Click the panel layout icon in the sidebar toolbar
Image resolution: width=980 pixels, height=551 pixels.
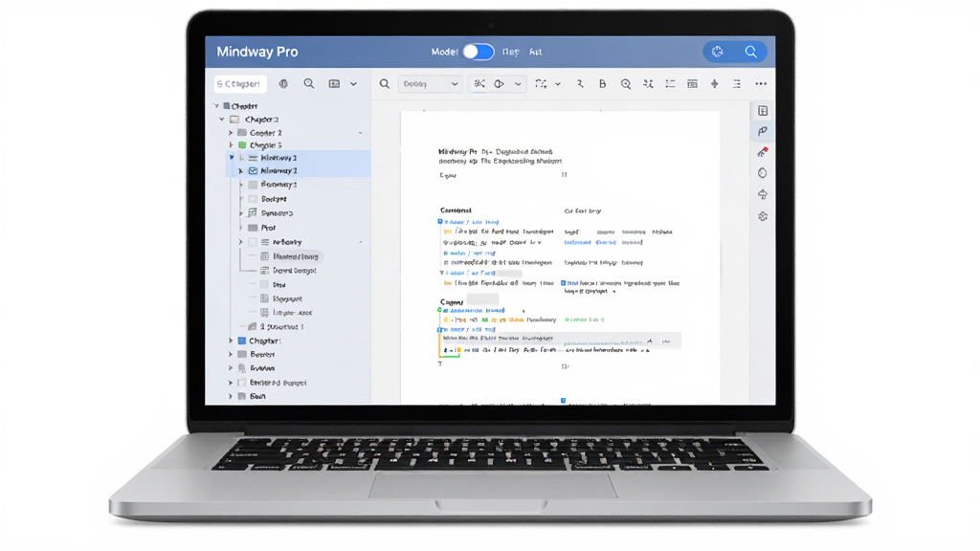tap(334, 84)
